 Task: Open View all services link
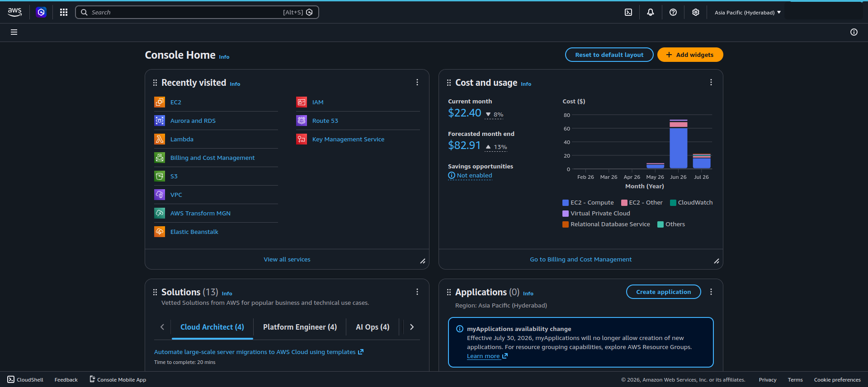click(x=287, y=259)
